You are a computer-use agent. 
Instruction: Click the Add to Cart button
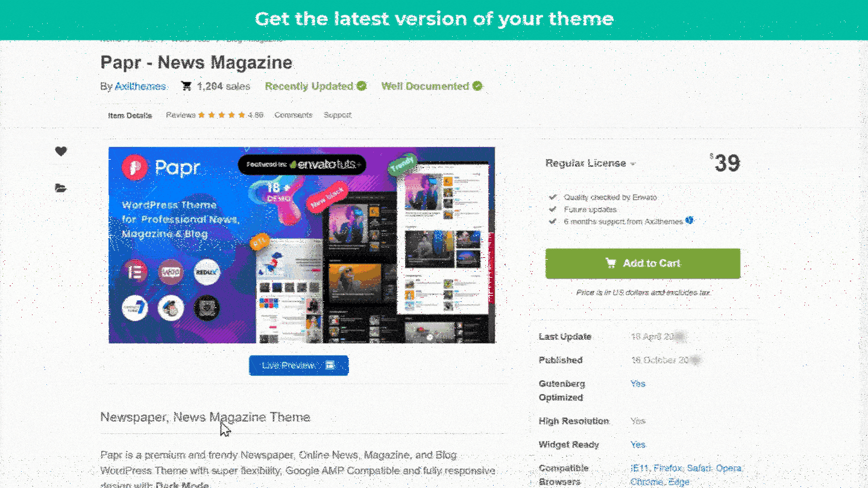[643, 263]
